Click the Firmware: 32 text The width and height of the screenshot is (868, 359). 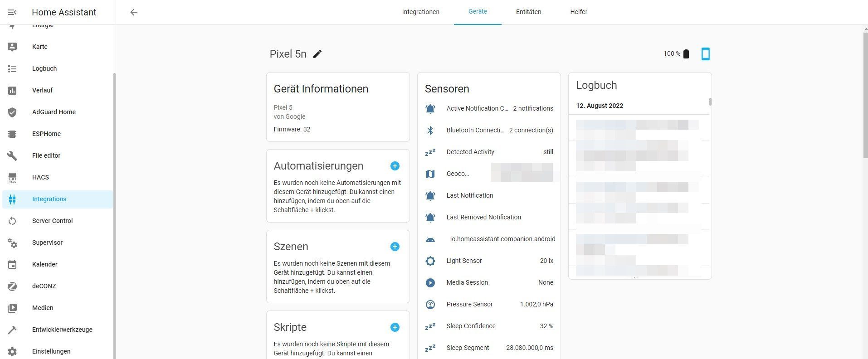tap(292, 129)
